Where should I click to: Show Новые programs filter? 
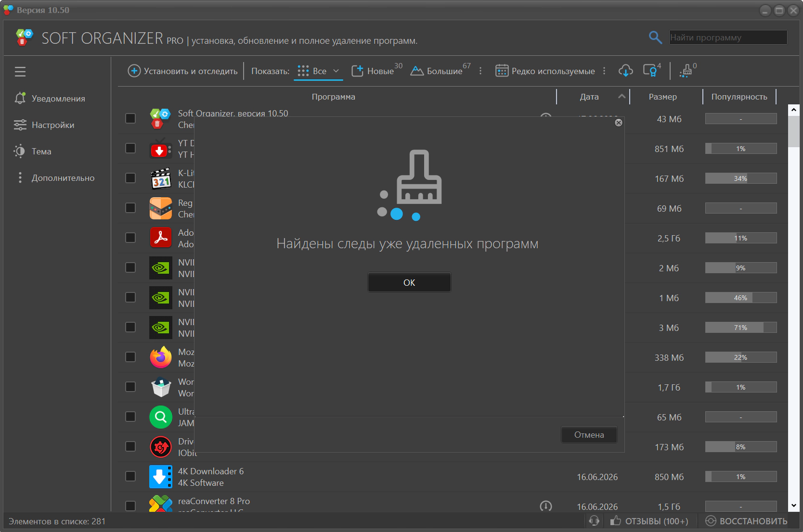point(377,71)
